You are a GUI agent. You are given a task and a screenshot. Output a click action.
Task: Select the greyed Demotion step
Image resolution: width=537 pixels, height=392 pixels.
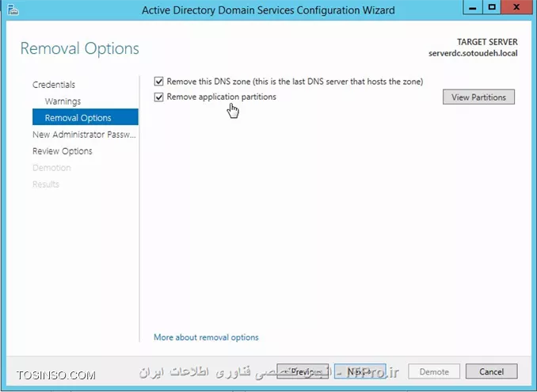click(x=51, y=168)
